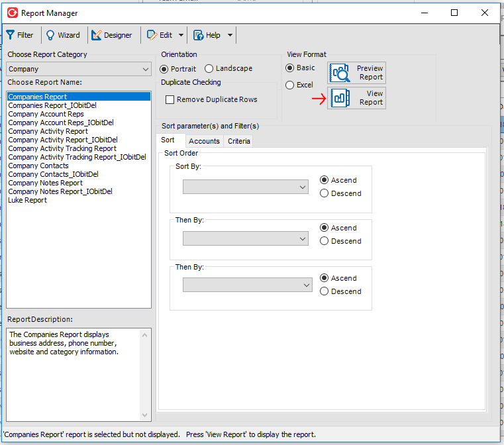Click the Wizard lightbulb icon
Viewport: 504px width, 445px height.
[50, 35]
